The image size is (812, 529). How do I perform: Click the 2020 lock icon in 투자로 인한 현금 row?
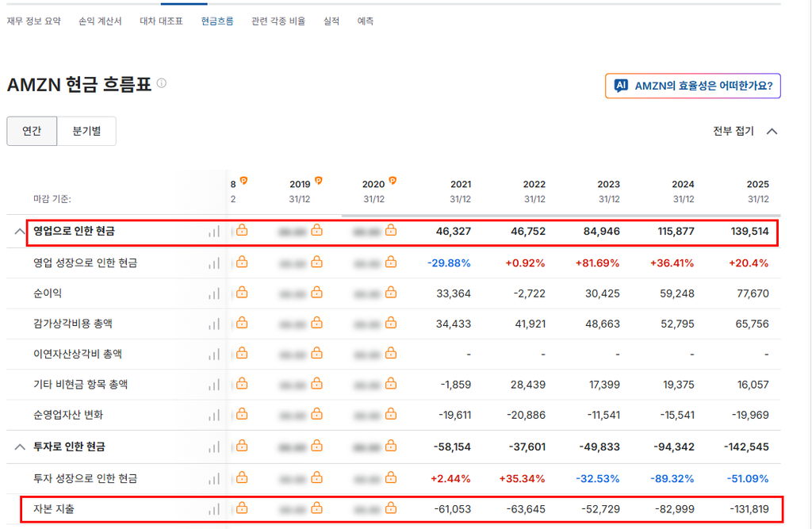(391, 446)
